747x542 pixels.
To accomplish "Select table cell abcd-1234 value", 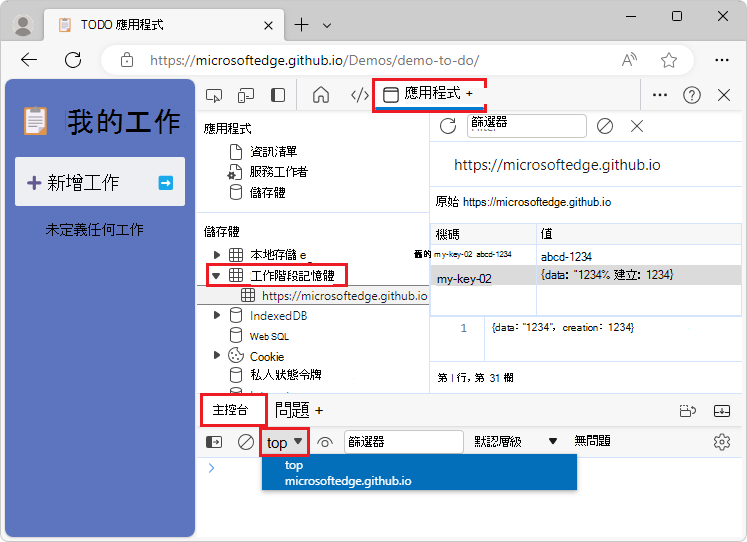I will 566,257.
